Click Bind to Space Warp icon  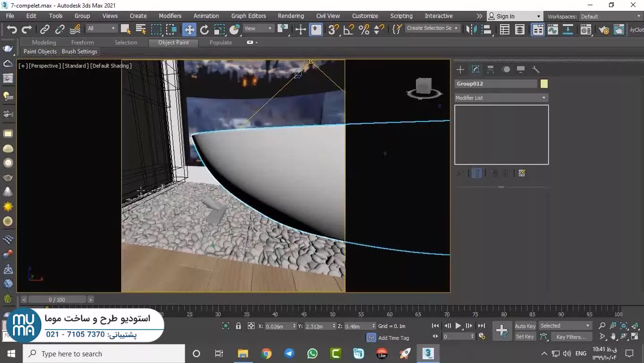pos(75,30)
